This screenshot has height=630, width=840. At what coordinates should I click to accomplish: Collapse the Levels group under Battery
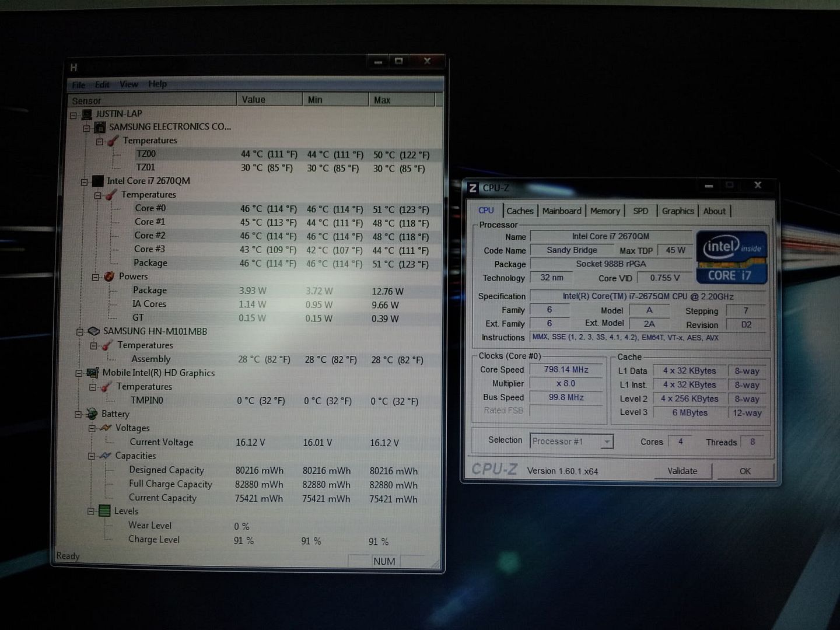91,512
